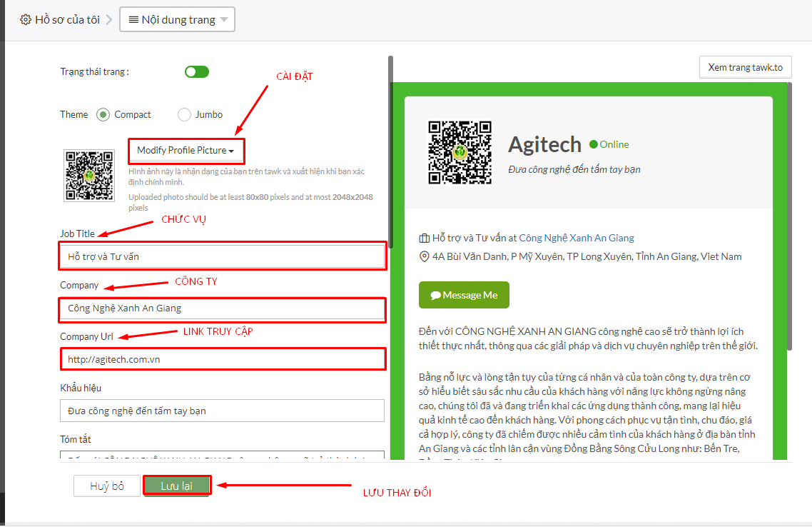Select the Jumbo theme radio button
Viewport: 812px width, 527px height.
(x=184, y=114)
